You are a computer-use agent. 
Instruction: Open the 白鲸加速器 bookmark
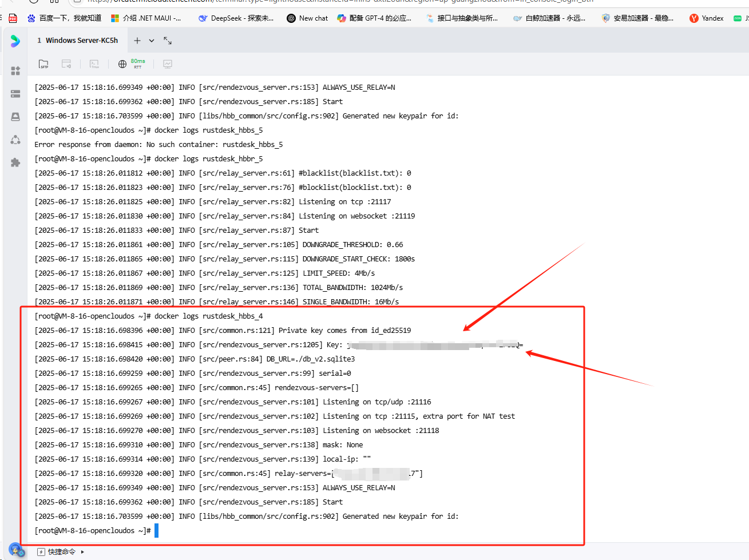pos(550,18)
